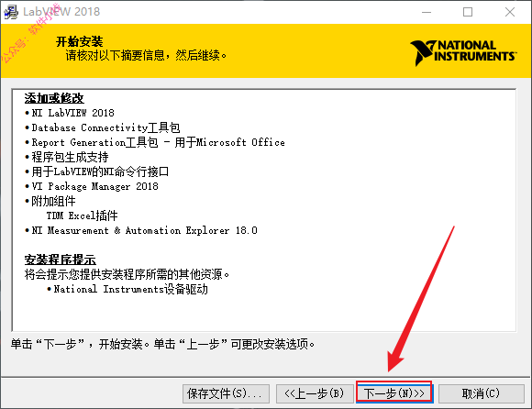532x409 pixels.
Task: Close the LabVIEW 2018 installer window
Action: tap(510, 12)
